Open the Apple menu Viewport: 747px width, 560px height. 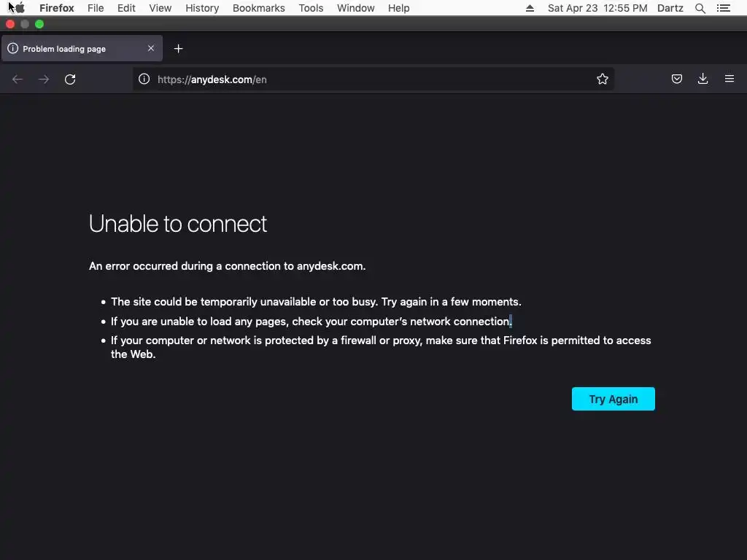(x=20, y=8)
